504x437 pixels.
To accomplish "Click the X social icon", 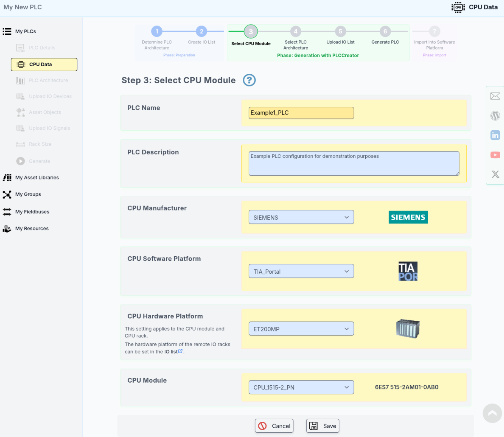I will tap(495, 174).
